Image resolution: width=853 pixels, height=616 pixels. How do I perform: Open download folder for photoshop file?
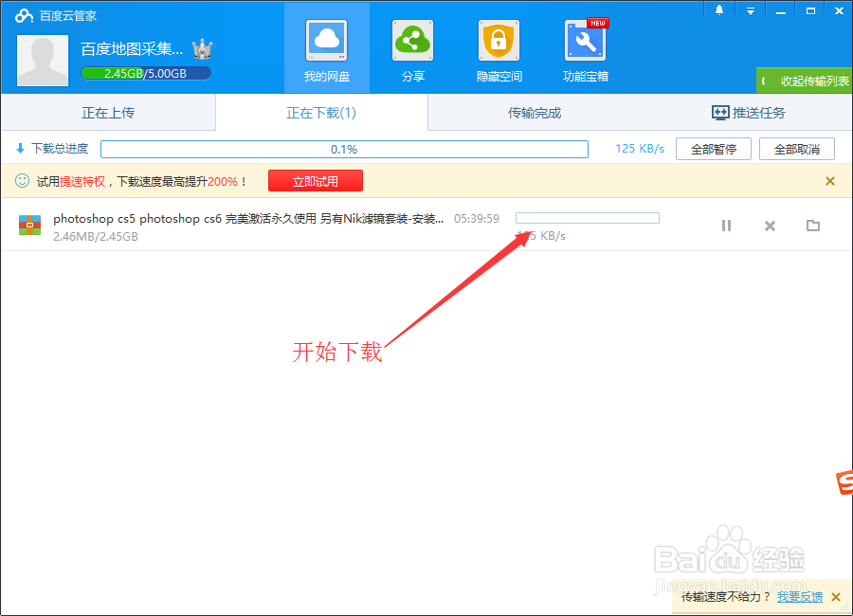click(813, 226)
